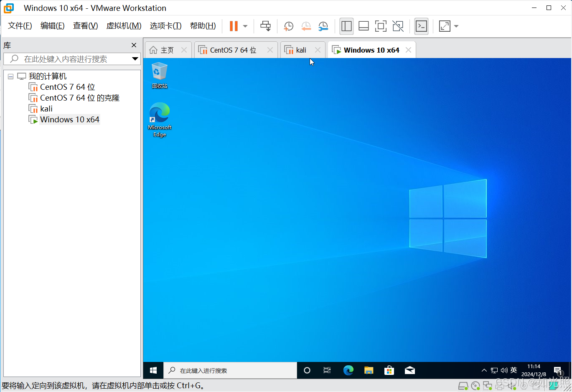Open the guest Windows Start menu
Viewport: 572px width, 392px height.
tap(153, 370)
